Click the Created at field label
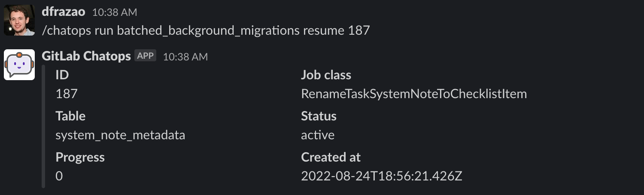The height and width of the screenshot is (195, 644). [331, 157]
